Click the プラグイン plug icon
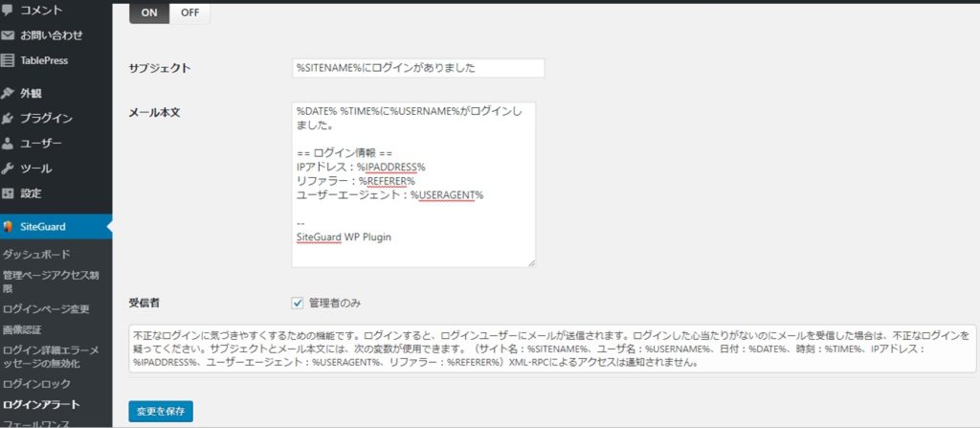The height and width of the screenshot is (428, 980). (8, 119)
